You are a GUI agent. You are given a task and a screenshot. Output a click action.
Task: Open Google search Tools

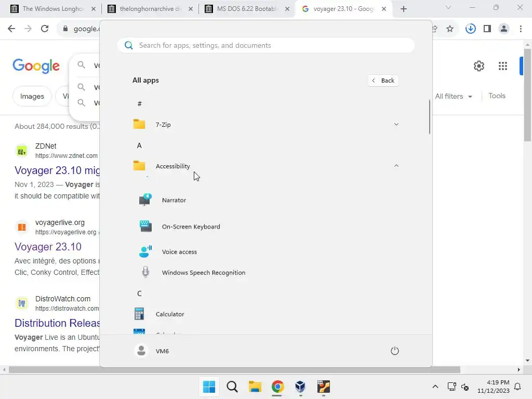[x=497, y=96]
